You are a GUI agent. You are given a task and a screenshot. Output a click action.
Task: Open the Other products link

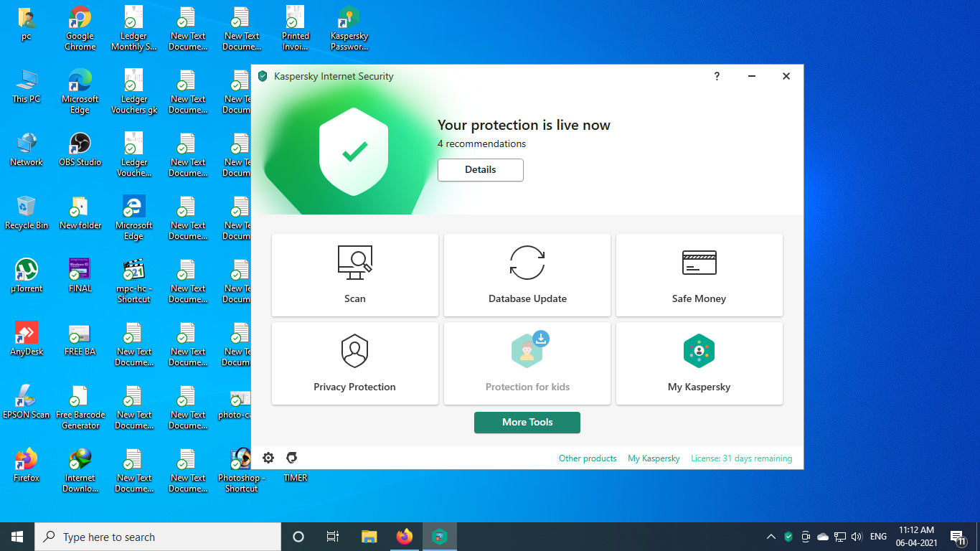(x=588, y=458)
